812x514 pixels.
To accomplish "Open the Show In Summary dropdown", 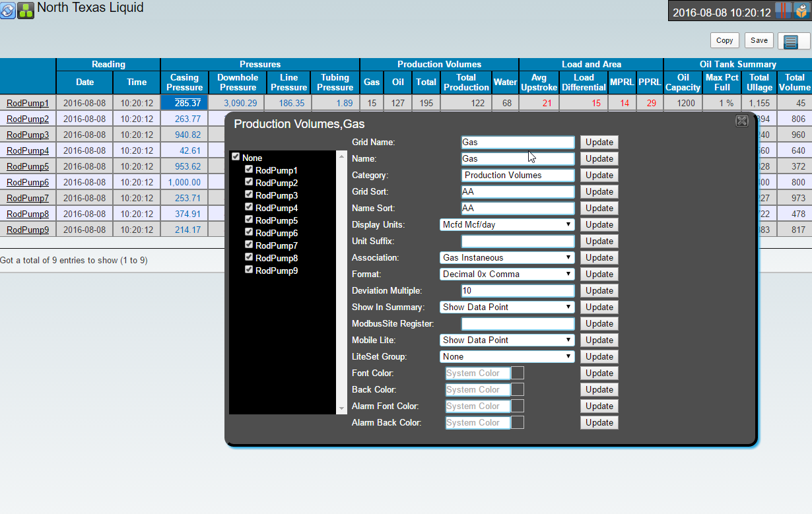I will point(507,307).
